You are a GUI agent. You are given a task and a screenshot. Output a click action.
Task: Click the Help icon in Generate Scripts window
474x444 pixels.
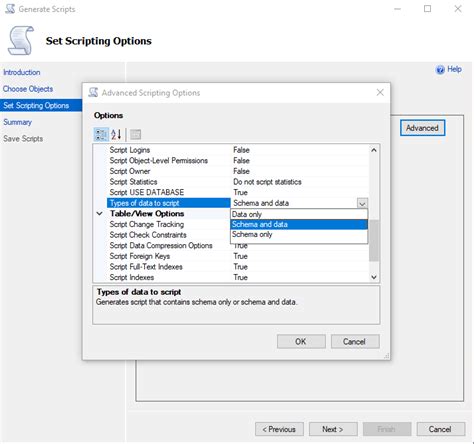pyautogui.click(x=440, y=70)
